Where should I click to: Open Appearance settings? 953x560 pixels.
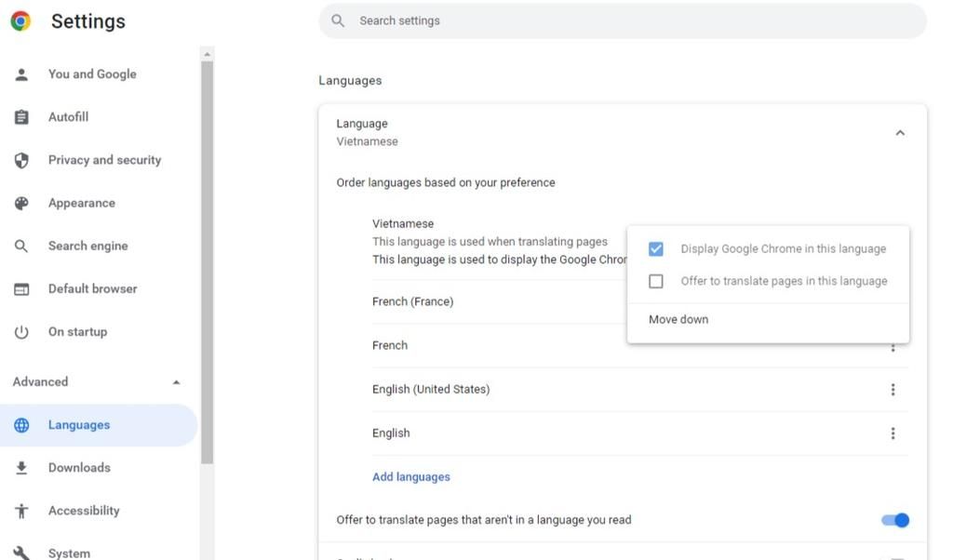[82, 203]
